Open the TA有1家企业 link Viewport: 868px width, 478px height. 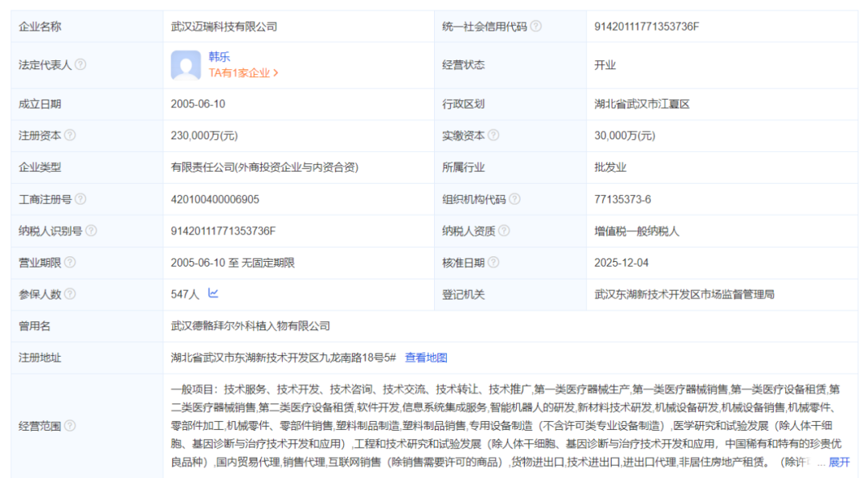click(x=243, y=73)
